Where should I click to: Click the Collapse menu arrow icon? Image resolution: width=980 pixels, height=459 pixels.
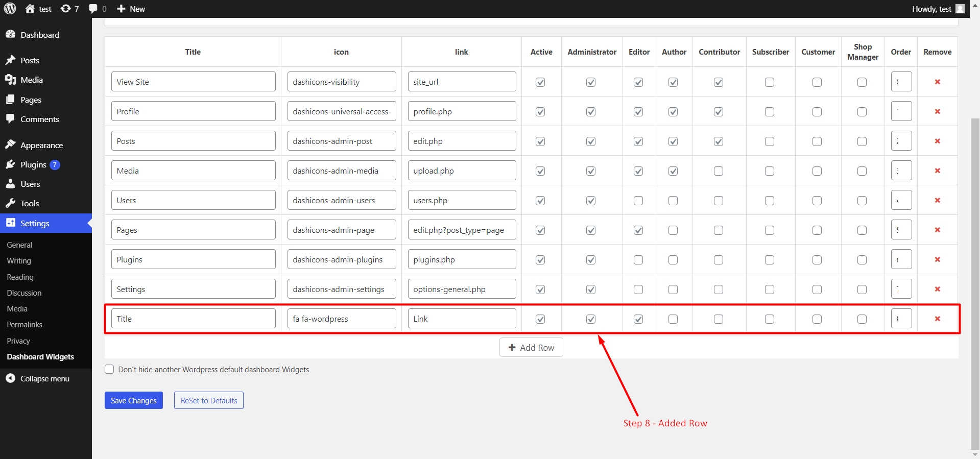10,378
